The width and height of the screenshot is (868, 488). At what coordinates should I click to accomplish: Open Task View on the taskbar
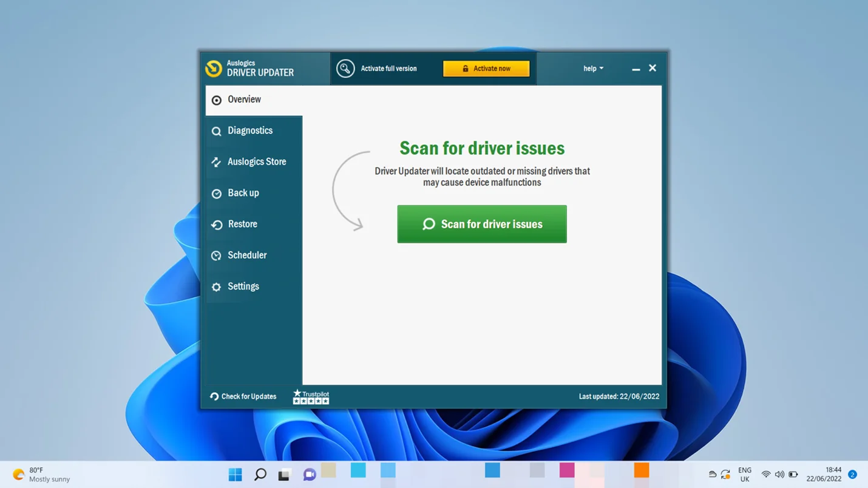[284, 475]
